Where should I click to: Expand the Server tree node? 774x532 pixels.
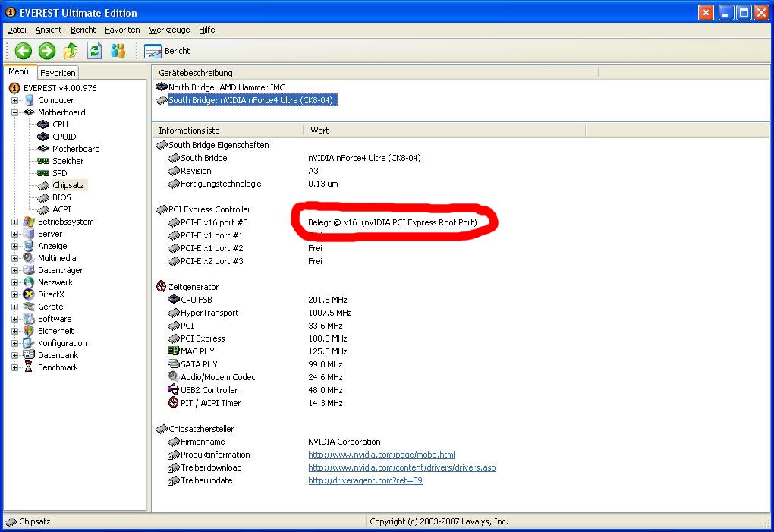(x=15, y=234)
